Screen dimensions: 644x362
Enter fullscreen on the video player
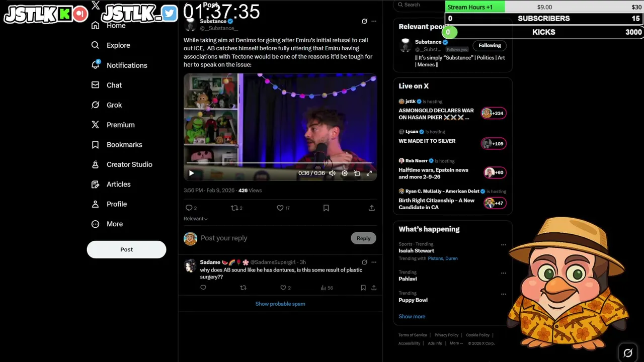click(x=369, y=173)
